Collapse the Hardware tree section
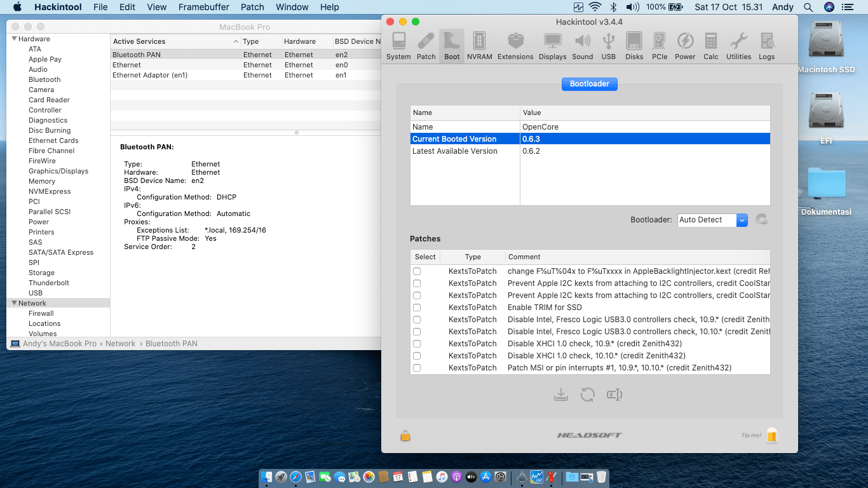This screenshot has height=488, width=868. click(14, 39)
